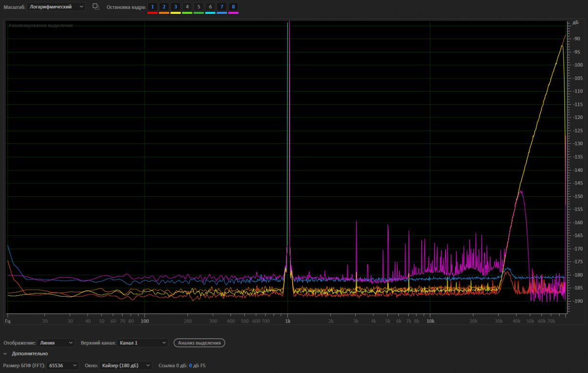This screenshot has height=373, width=588.
Task: Open the Масштаб Логарифмический dropdown
Action: coord(56,7)
